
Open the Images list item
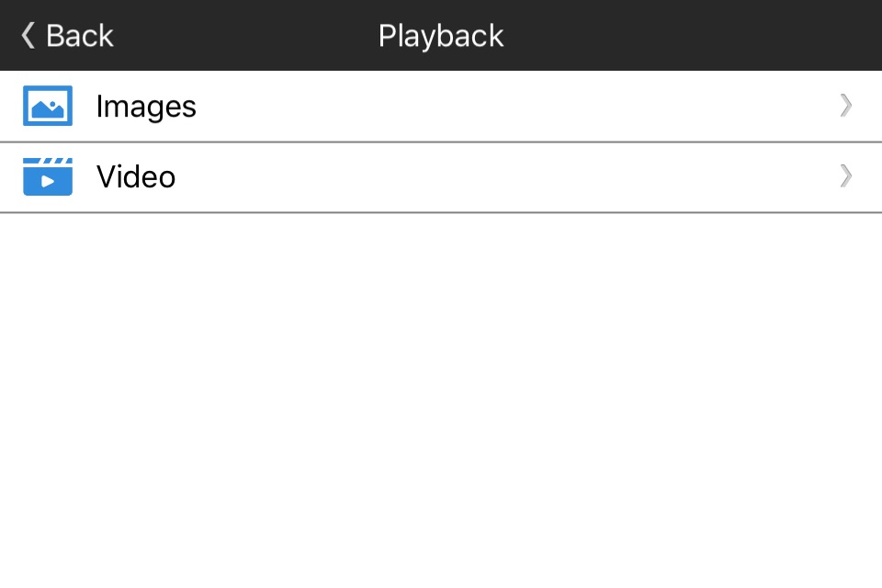[x=441, y=107]
